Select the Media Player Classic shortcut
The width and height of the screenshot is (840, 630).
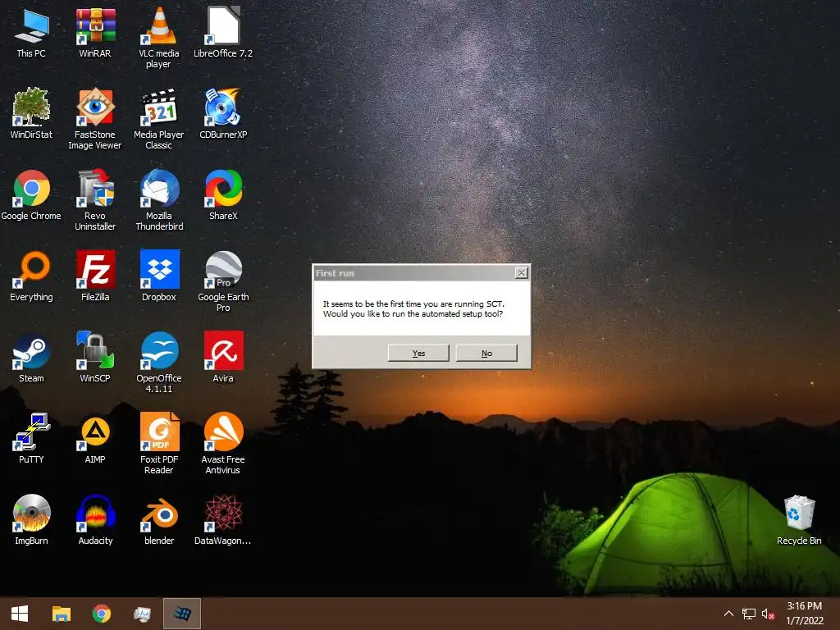click(159, 119)
